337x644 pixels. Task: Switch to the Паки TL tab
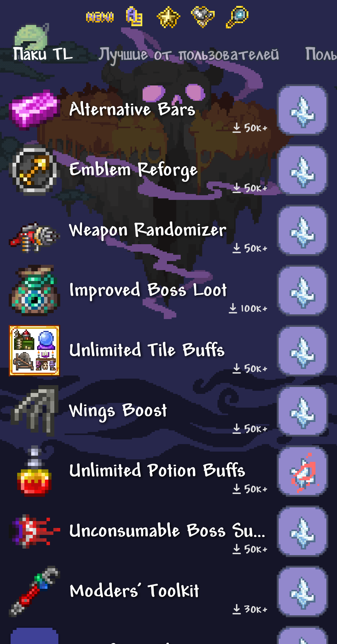pos(43,54)
